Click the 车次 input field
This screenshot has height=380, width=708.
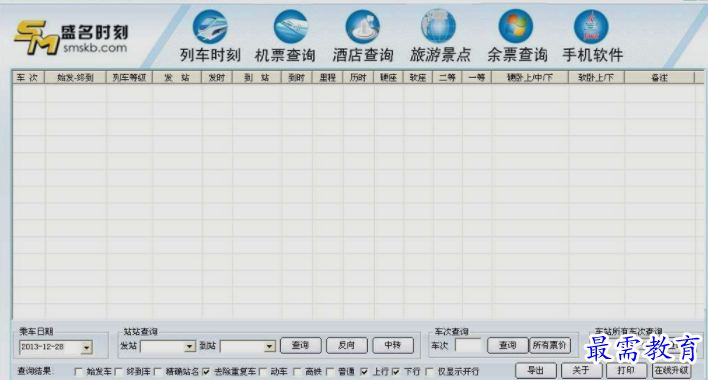coord(469,346)
